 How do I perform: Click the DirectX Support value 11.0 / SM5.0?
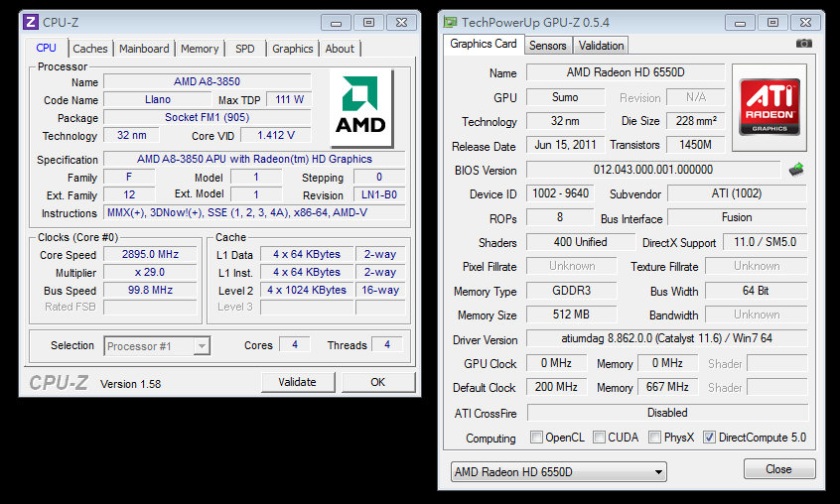point(765,242)
